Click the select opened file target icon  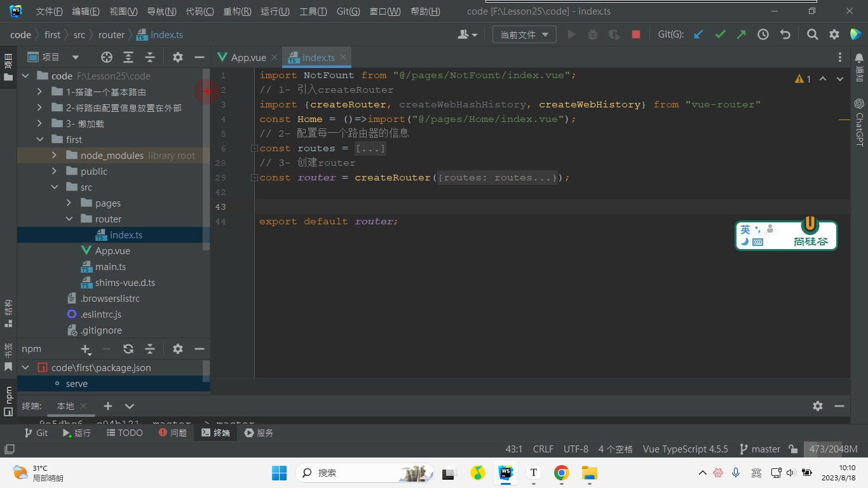(x=107, y=57)
